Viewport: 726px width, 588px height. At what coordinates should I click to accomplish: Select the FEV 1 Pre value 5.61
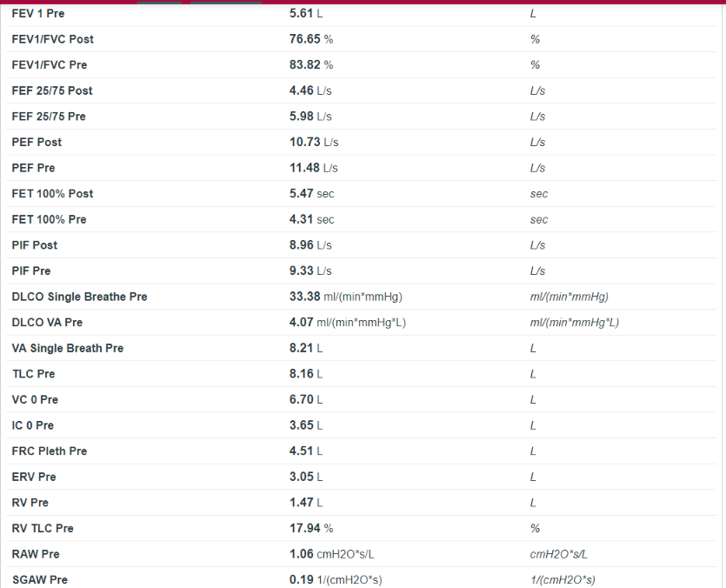click(302, 14)
